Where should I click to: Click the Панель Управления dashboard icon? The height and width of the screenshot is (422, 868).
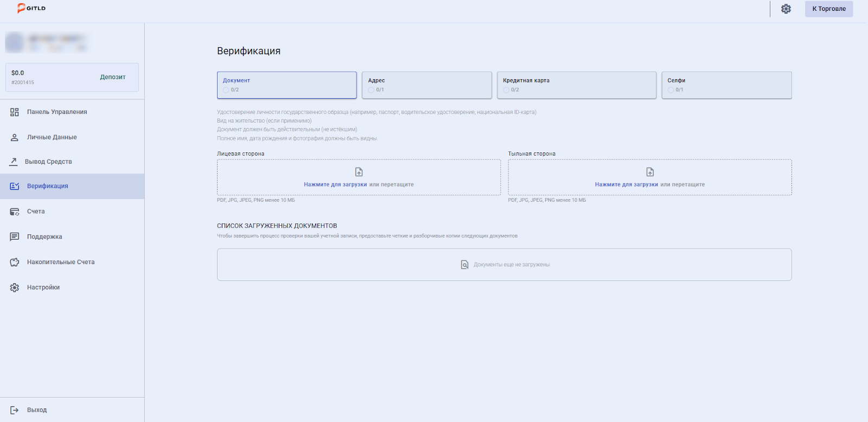coord(15,112)
